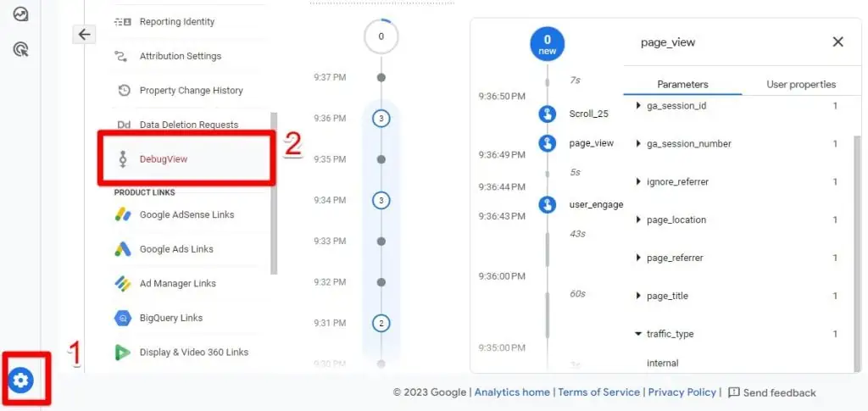Switch to the User properties tab
868x411 pixels.
(800, 85)
